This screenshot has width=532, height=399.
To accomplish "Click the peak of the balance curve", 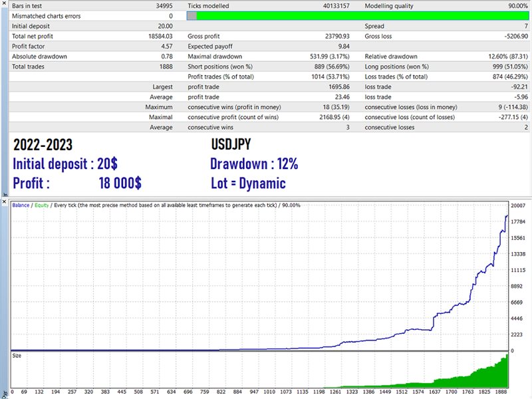I will point(507,216).
